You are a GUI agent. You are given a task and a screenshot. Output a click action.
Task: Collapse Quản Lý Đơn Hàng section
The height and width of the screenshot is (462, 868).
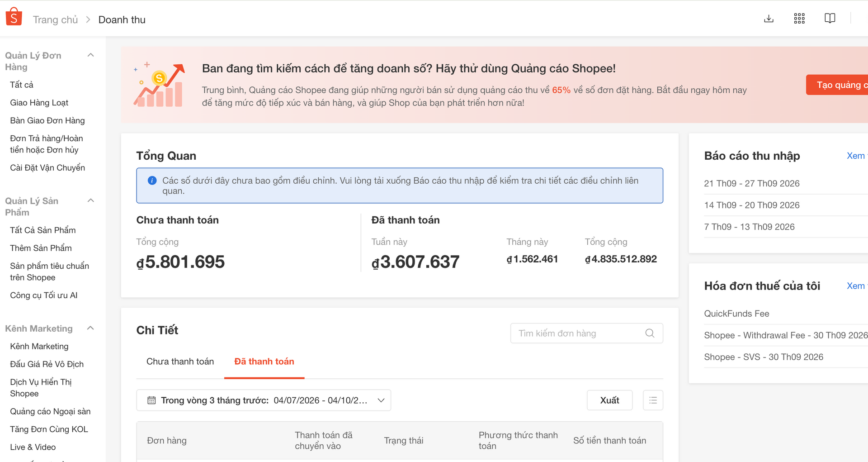coord(90,55)
